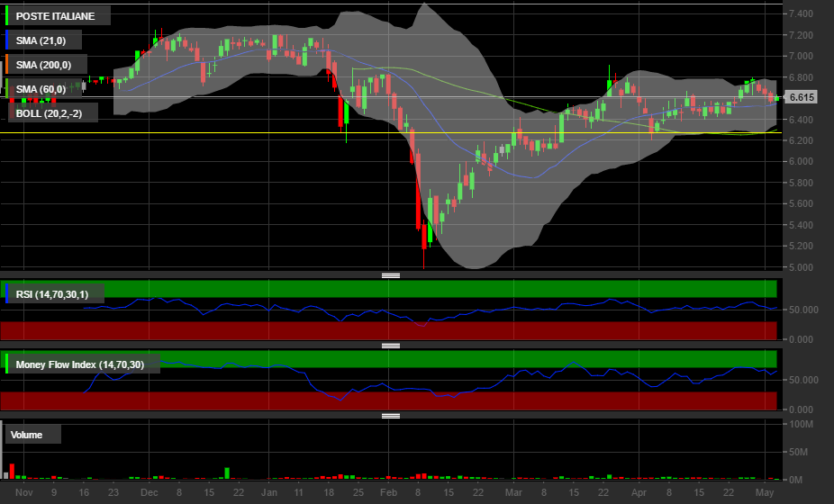This screenshot has width=834, height=504.
Task: Click the Nov label on the date axis
Action: (x=24, y=492)
